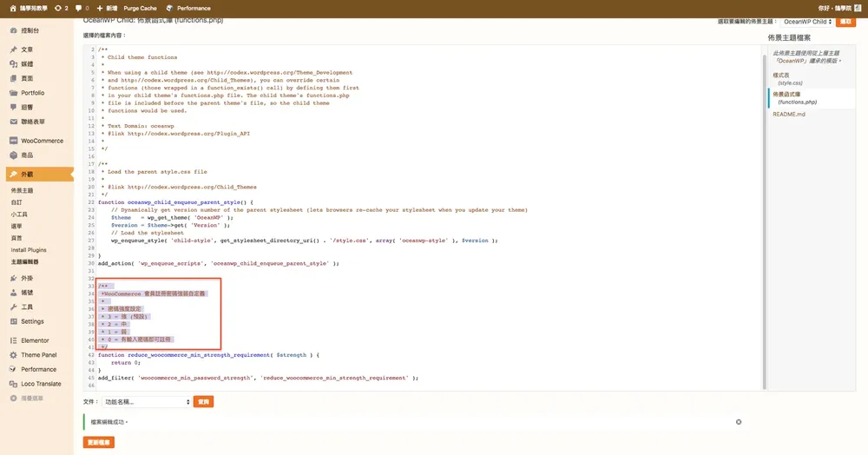The height and width of the screenshot is (455, 868).
Task: Click the pages icon for 頁面
Action: point(13,79)
